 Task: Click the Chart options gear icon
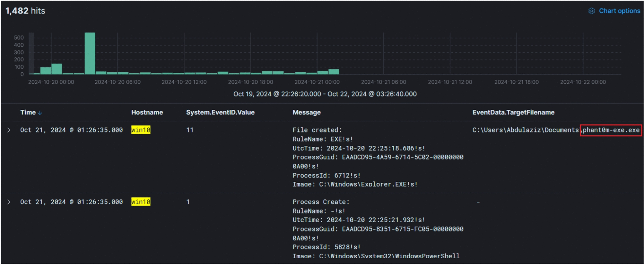[x=591, y=11]
